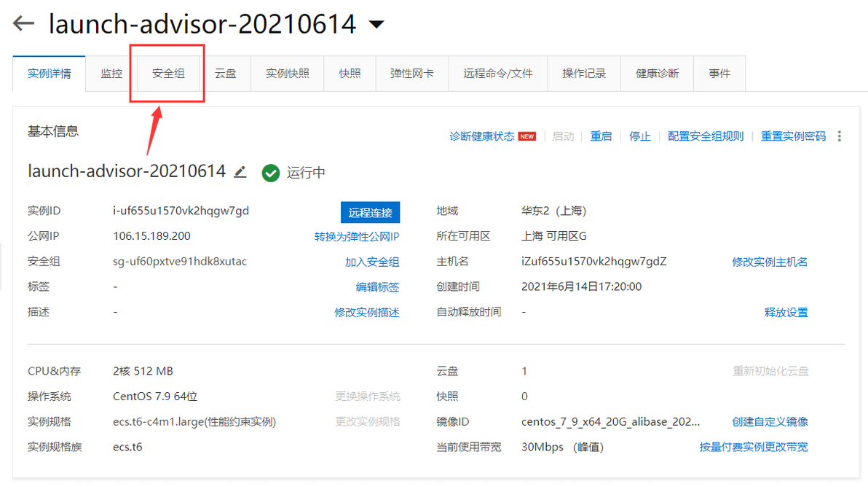Open the 操作记录 tab
The width and height of the screenshot is (868, 484).
(x=584, y=73)
